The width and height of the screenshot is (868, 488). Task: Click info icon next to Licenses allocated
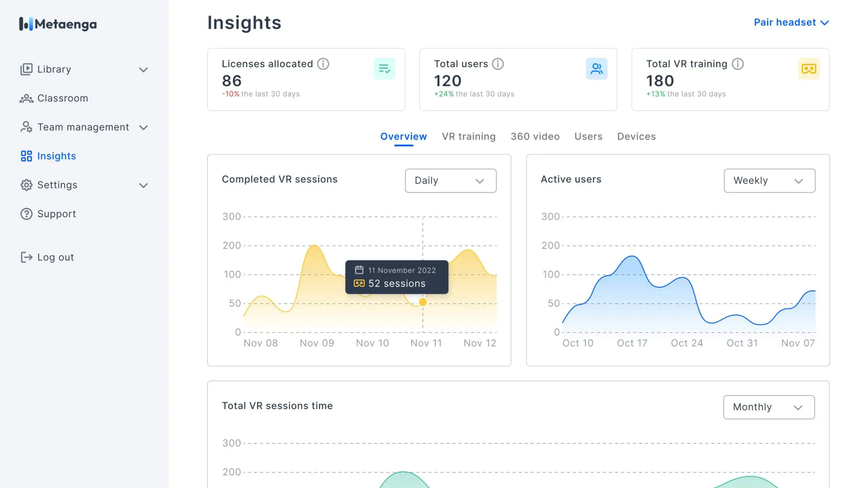(323, 64)
